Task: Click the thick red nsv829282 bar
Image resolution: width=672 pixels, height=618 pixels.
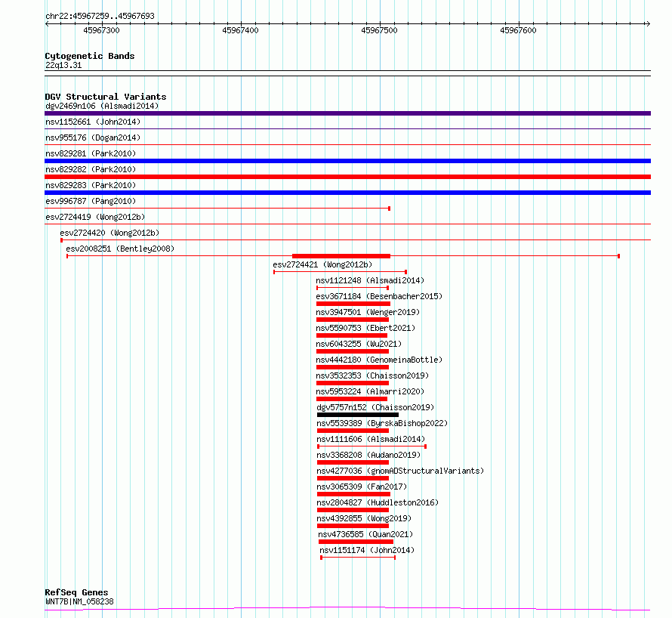Action: click(347, 177)
